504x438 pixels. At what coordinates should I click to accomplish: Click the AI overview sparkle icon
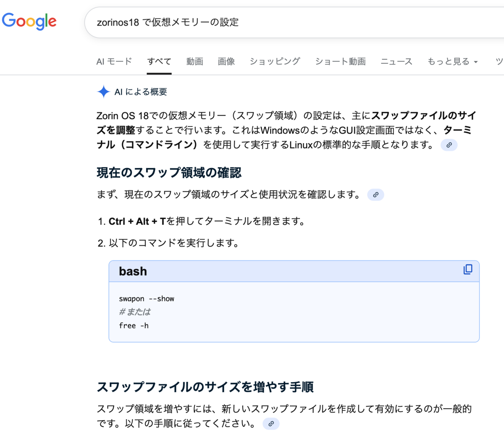[103, 92]
